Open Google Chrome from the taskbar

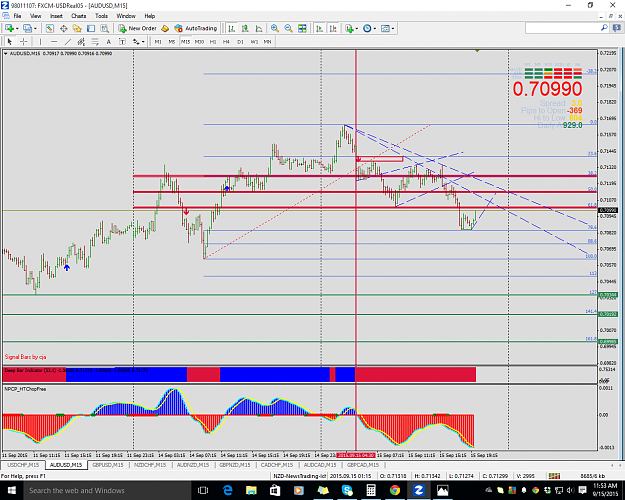click(x=395, y=490)
